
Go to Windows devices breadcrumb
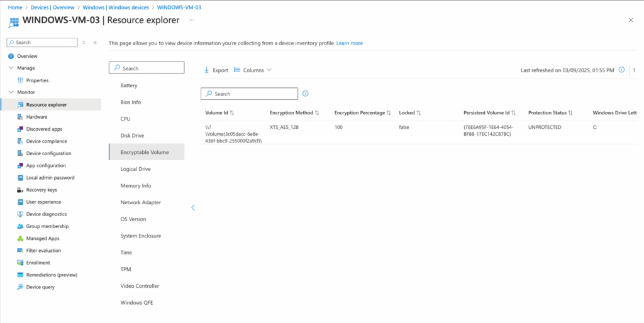116,8
